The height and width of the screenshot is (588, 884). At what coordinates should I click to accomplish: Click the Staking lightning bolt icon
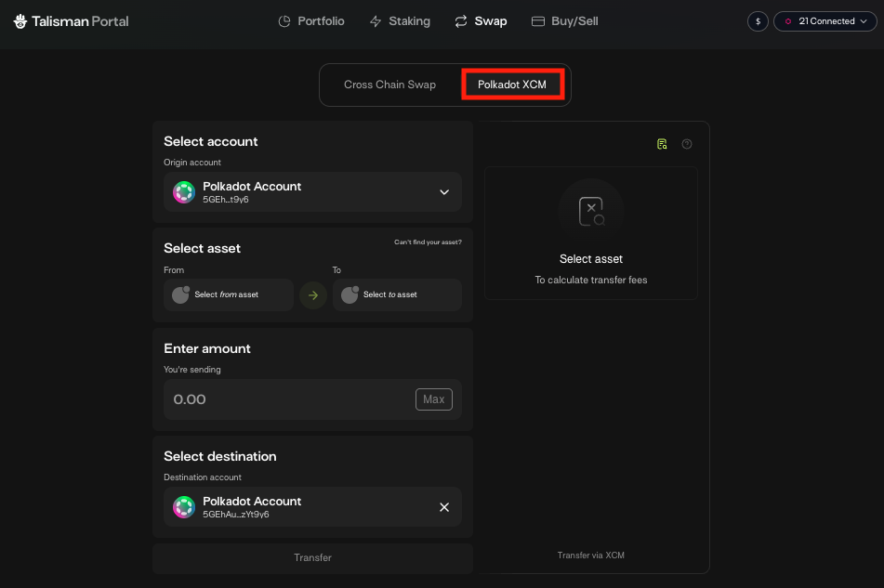(x=376, y=21)
